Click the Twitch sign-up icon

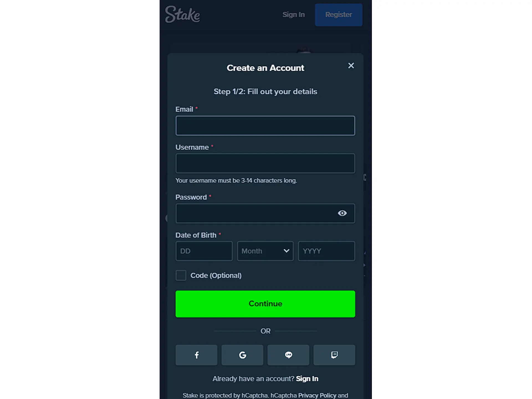(334, 355)
